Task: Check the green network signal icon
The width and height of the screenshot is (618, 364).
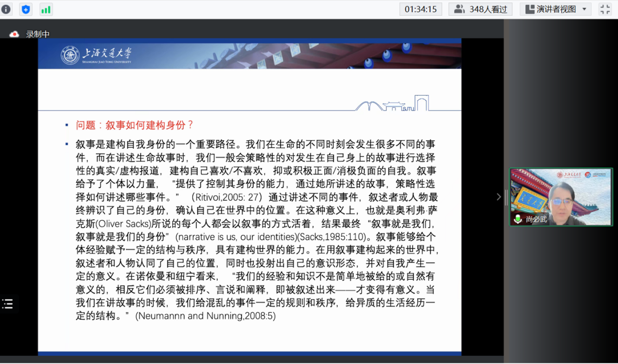Action: click(x=45, y=9)
